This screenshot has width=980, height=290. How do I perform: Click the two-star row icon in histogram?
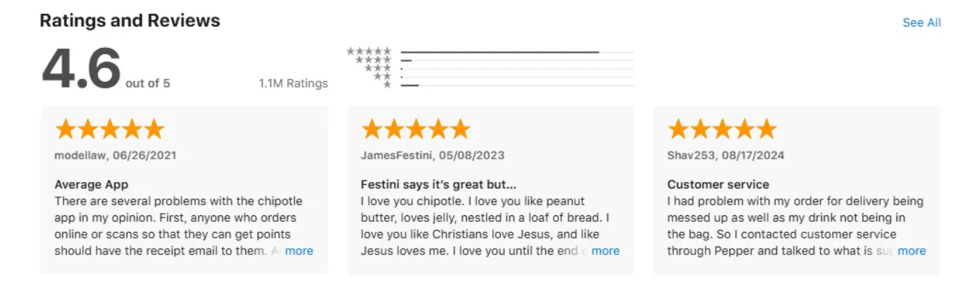[x=383, y=76]
